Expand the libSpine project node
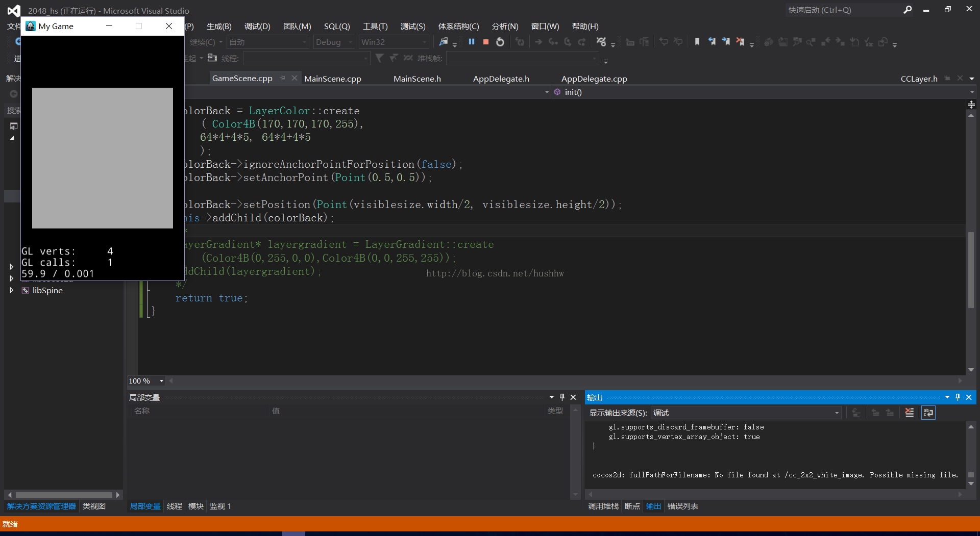The width and height of the screenshot is (980, 536). (11, 290)
